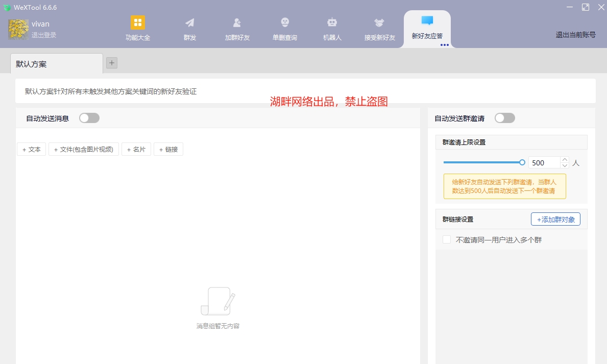Select the 接受新好友 icon
This screenshot has width=607, height=364.
point(379,28)
